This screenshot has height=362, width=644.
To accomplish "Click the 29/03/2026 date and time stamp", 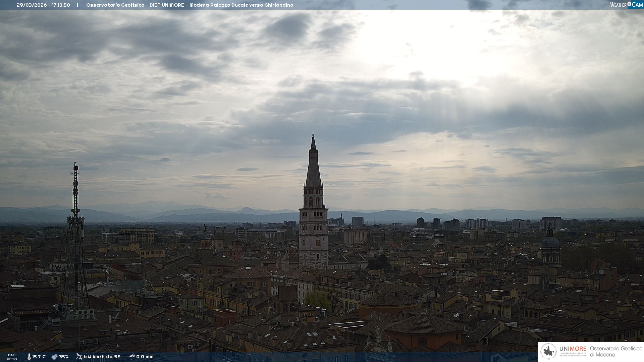I will click(43, 5).
